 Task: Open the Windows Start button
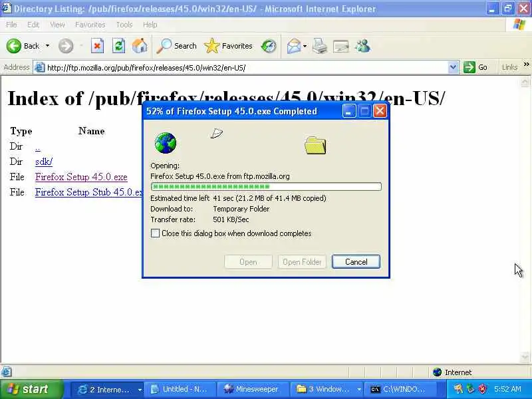click(x=31, y=389)
